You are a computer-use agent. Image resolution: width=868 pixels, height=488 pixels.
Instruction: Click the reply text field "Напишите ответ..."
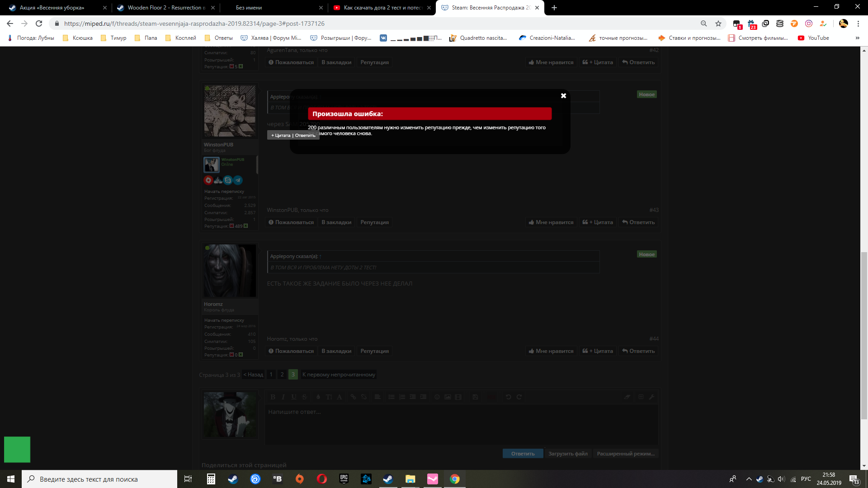tap(461, 424)
